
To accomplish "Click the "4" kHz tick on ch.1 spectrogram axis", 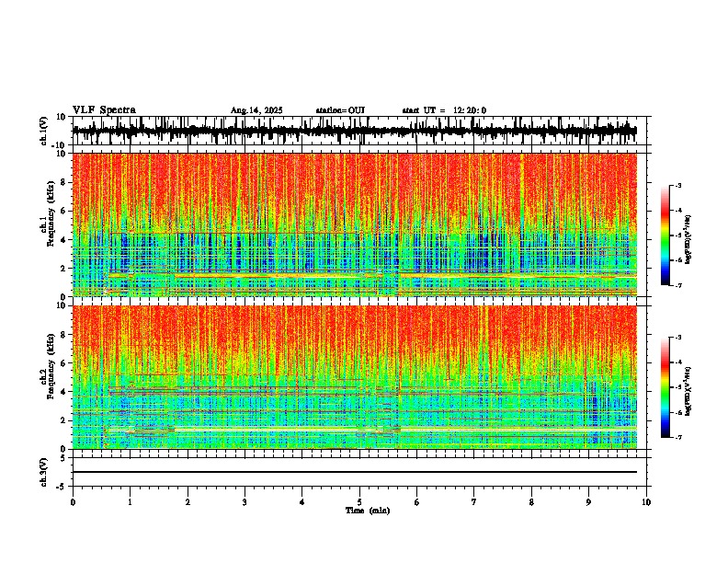I will 63,240.
